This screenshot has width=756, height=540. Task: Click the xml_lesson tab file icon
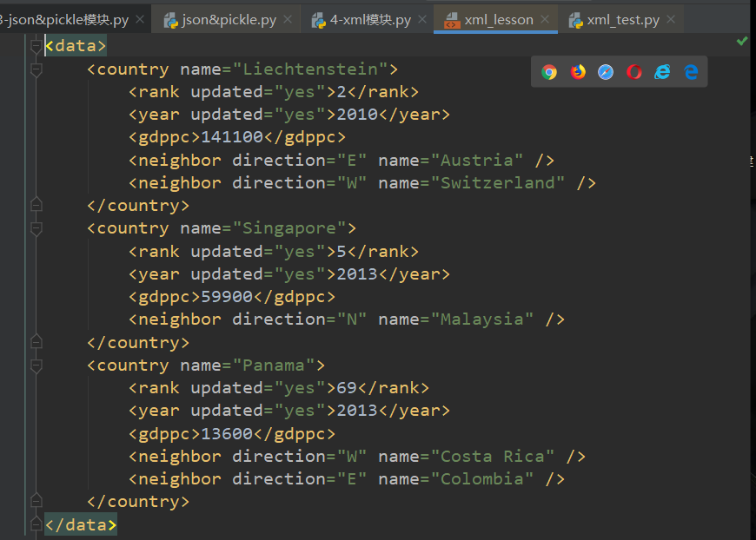pos(452,20)
